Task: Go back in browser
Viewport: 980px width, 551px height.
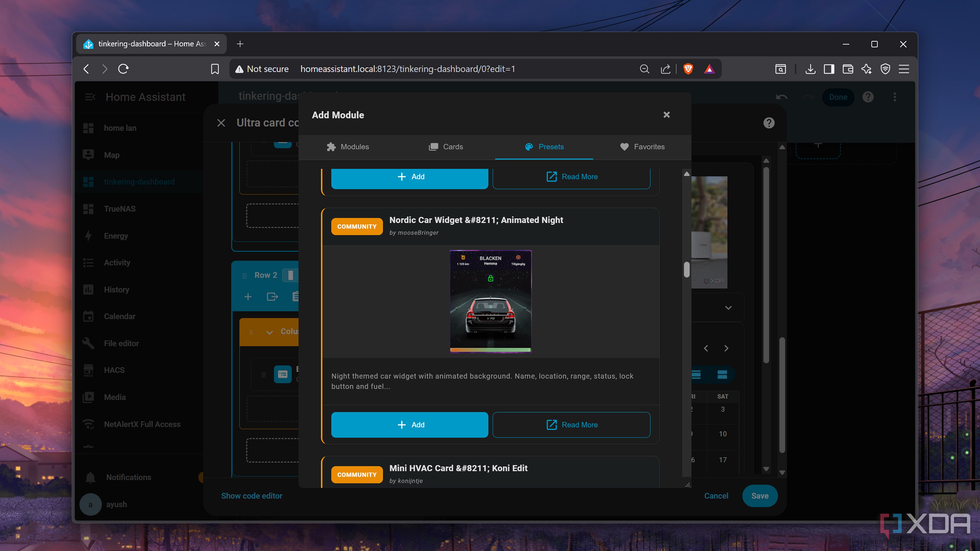Action: pos(86,69)
